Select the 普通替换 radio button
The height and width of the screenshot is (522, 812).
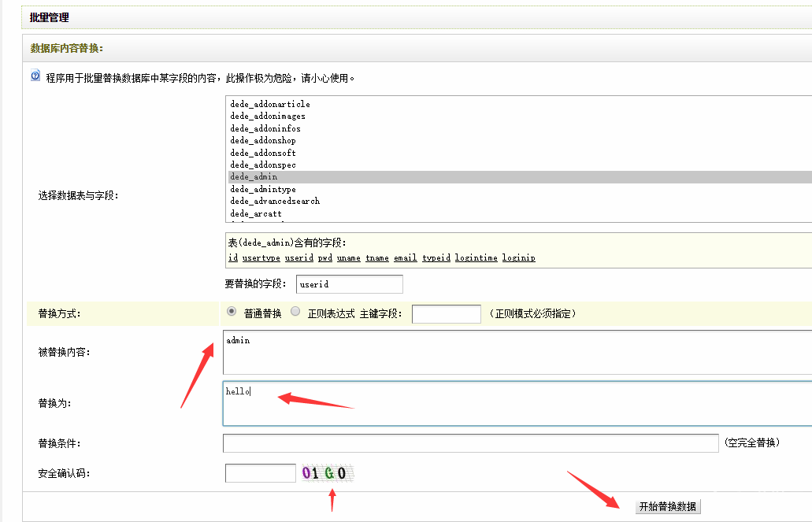click(232, 312)
